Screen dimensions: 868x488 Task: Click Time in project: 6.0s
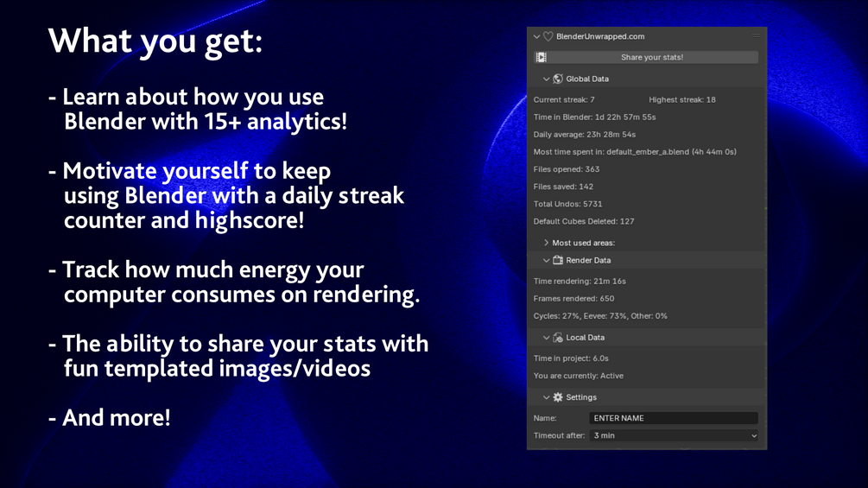(x=571, y=358)
